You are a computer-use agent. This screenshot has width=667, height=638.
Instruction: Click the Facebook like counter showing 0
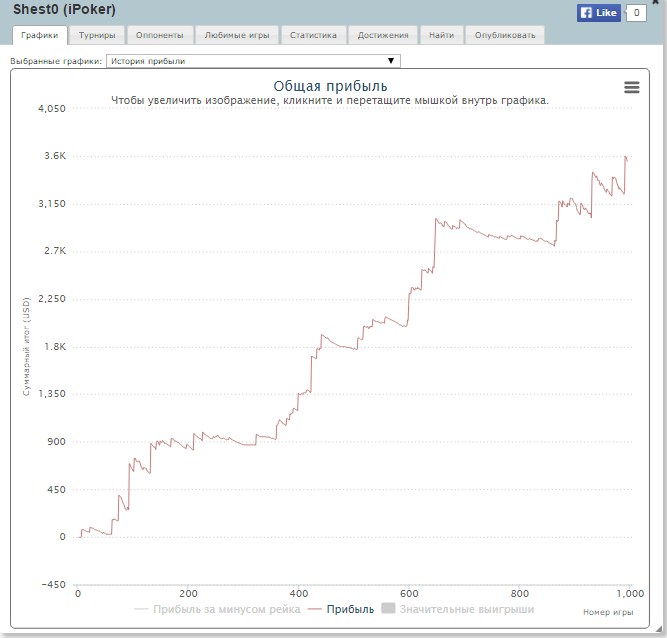pyautogui.click(x=636, y=13)
